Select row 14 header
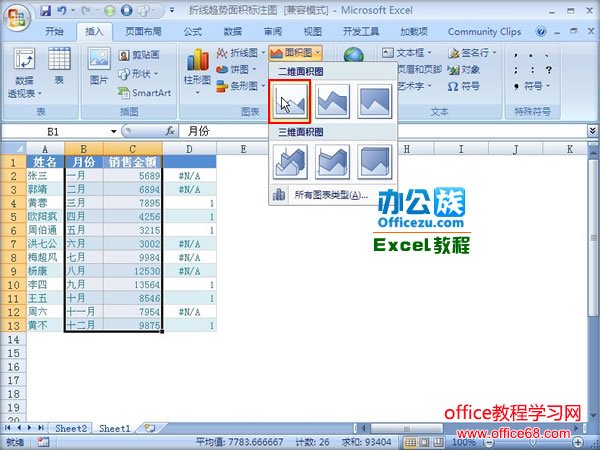The image size is (600, 450). [x=13, y=339]
